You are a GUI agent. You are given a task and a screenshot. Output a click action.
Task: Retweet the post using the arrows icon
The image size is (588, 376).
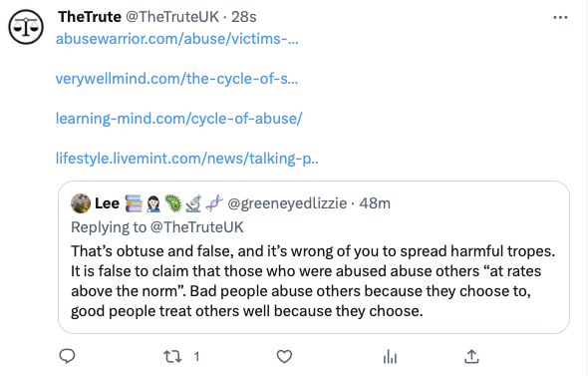click(172, 356)
